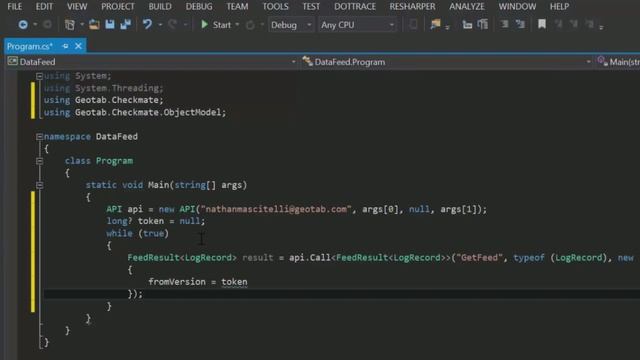Open the Undo history dropdown arrow
Screen dimensions: 640x360
pos(160,25)
